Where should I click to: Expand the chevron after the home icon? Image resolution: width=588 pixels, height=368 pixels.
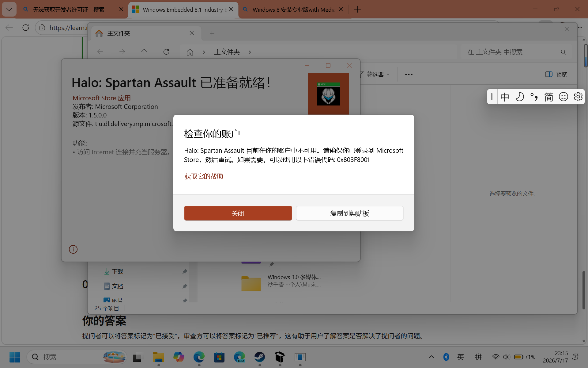pyautogui.click(x=204, y=52)
